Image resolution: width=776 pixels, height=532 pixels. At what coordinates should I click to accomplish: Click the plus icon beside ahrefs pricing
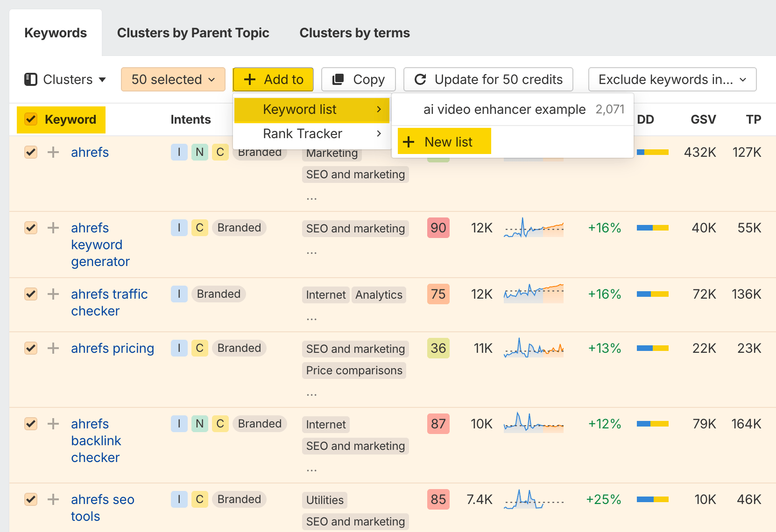click(53, 348)
